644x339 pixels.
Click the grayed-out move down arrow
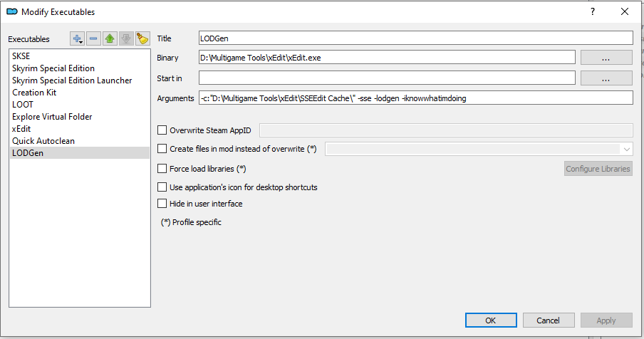pyautogui.click(x=126, y=38)
